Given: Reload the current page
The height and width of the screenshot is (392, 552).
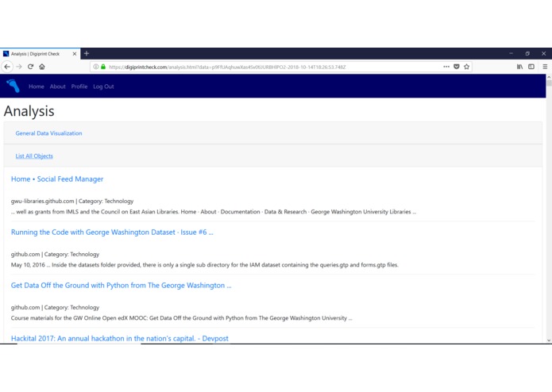Looking at the screenshot, I should pos(31,67).
